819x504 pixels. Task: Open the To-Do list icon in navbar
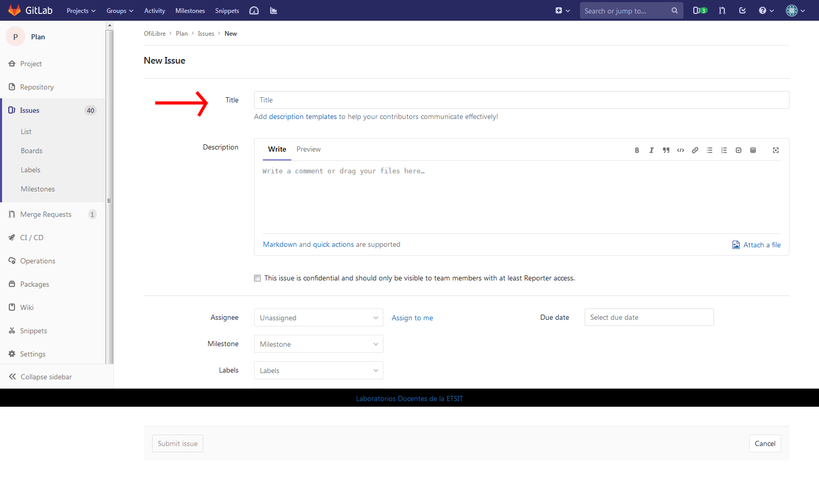(x=742, y=10)
